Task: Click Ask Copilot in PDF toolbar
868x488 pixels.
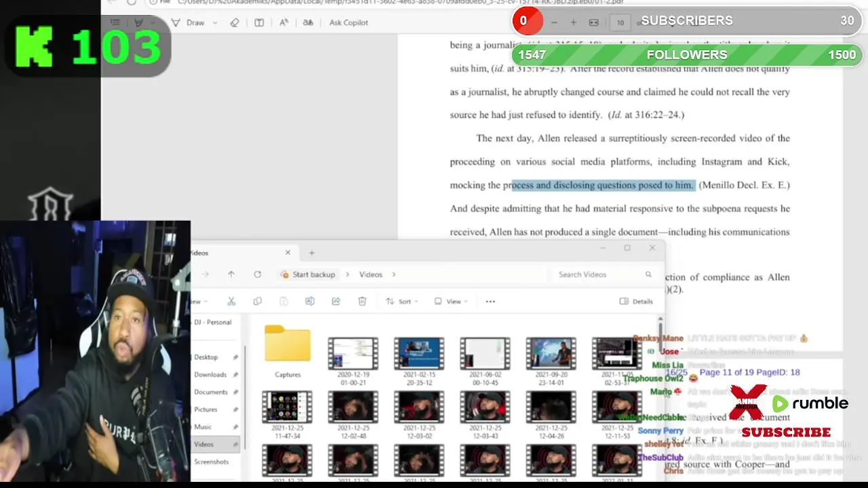Action: point(349,22)
